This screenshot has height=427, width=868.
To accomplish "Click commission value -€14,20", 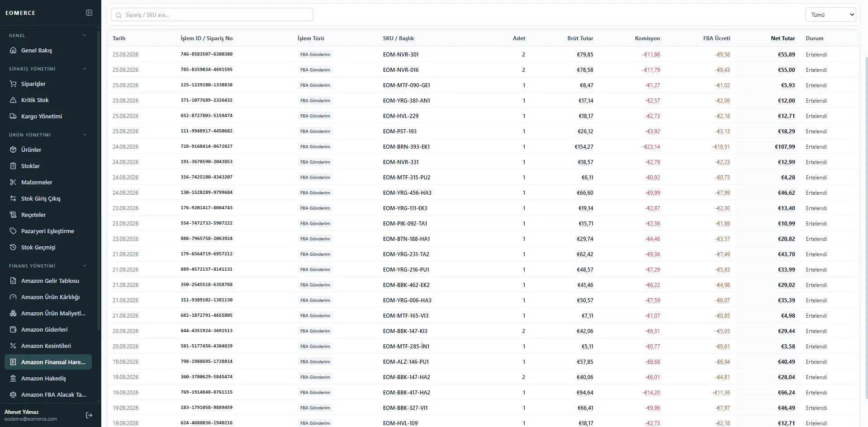I will [x=651, y=392].
